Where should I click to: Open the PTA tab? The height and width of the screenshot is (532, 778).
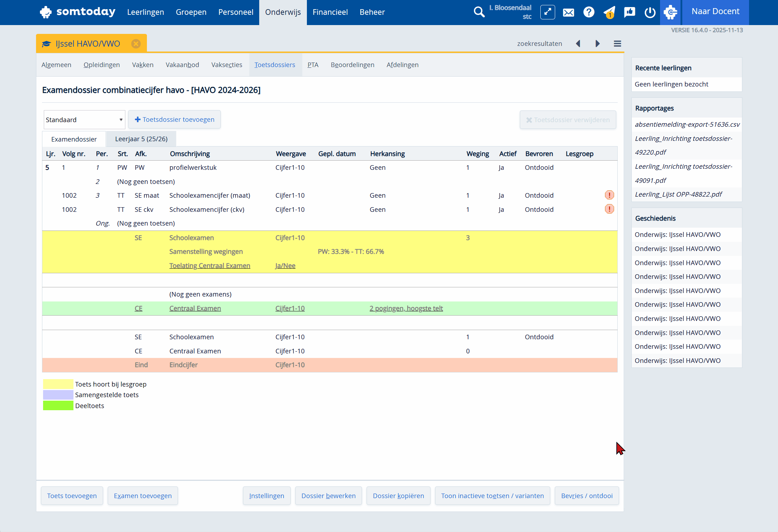point(313,65)
